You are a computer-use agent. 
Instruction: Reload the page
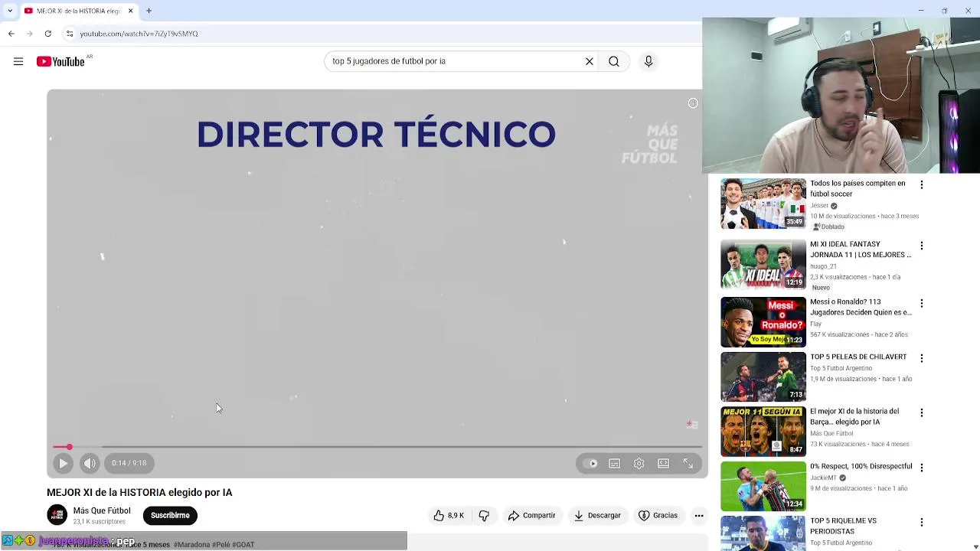[x=47, y=34]
